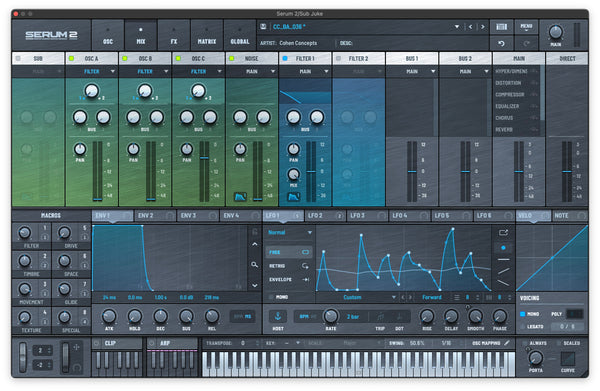600x391 pixels.
Task: Go to the previous preset arrow
Action: coord(470,27)
